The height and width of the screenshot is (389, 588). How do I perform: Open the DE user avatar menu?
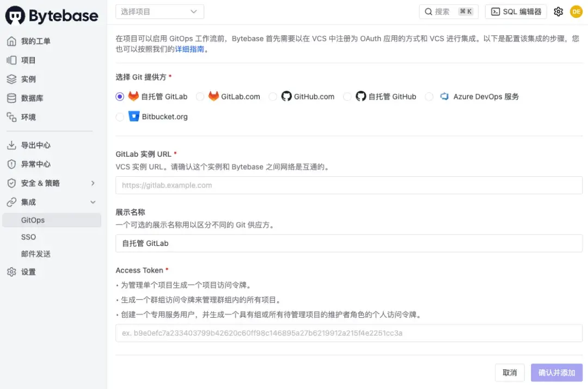(x=577, y=11)
